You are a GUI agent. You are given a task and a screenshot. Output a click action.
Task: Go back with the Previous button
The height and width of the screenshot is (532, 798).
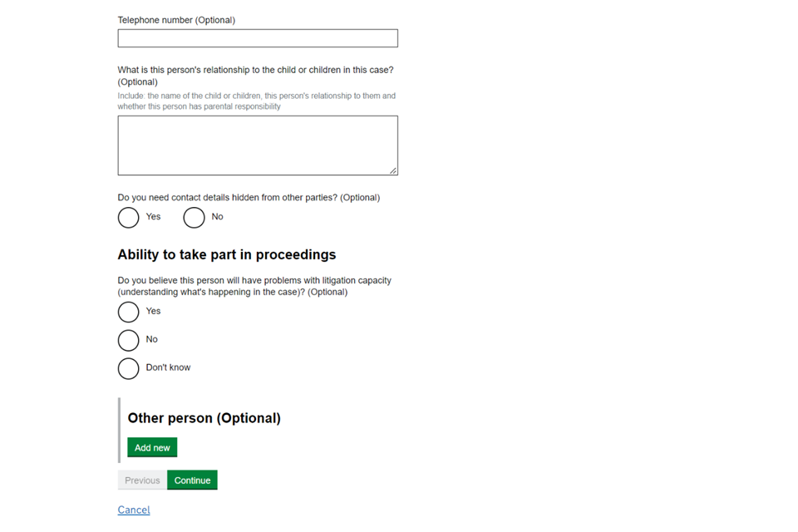(142, 480)
